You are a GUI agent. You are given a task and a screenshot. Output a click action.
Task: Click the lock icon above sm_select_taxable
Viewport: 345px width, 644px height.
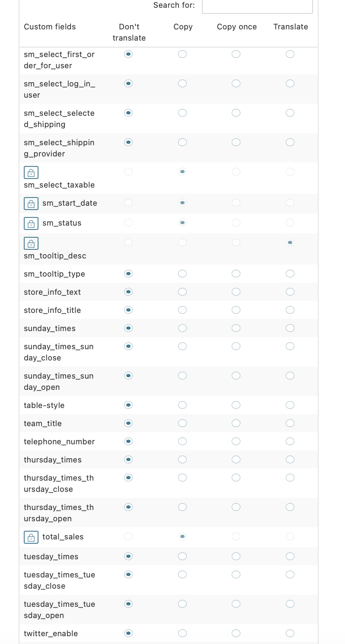pyautogui.click(x=31, y=172)
